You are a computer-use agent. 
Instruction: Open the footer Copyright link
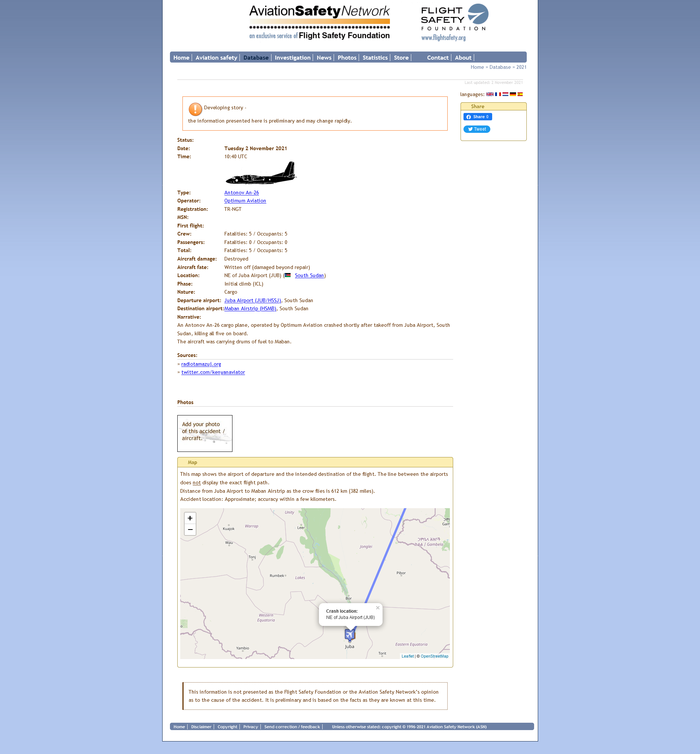pyautogui.click(x=227, y=727)
